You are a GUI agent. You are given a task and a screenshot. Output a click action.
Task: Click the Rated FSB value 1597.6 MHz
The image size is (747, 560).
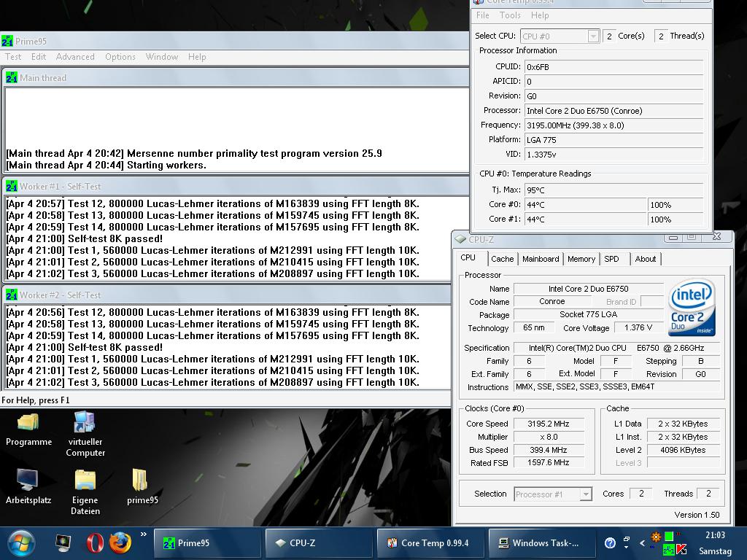pyautogui.click(x=549, y=462)
